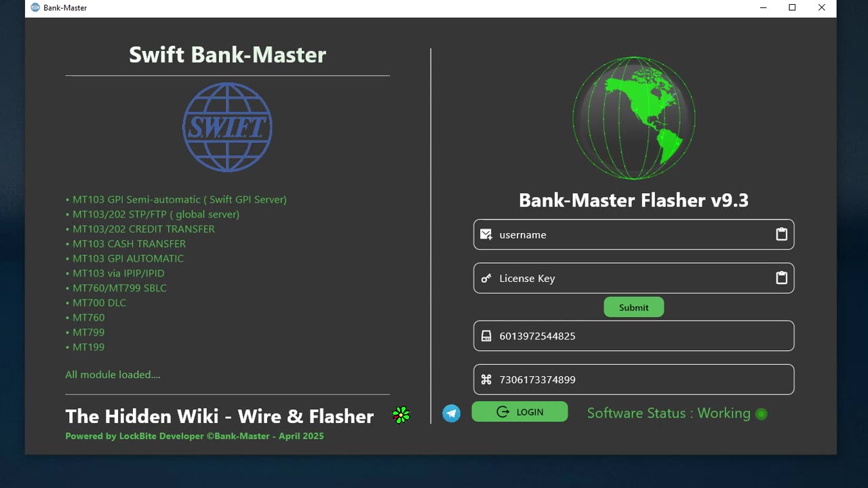Click the key icon beside License Key
Screen dimensions: 868x488
(486, 279)
